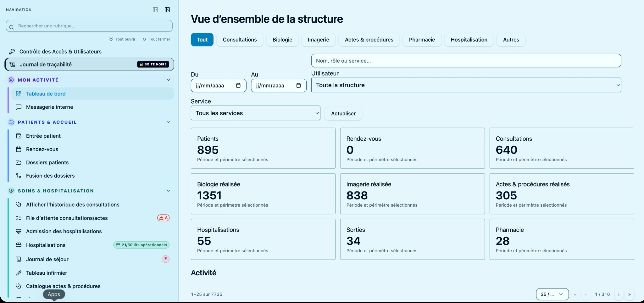Screen dimensions: 644x303
Task: Click the sidebar expand panel icon
Action: click(x=155, y=10)
